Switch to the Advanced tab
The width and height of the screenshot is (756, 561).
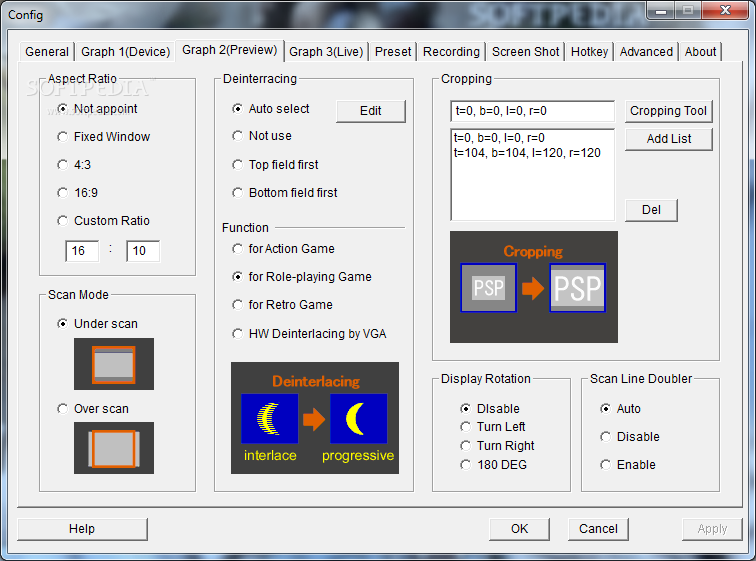[646, 52]
